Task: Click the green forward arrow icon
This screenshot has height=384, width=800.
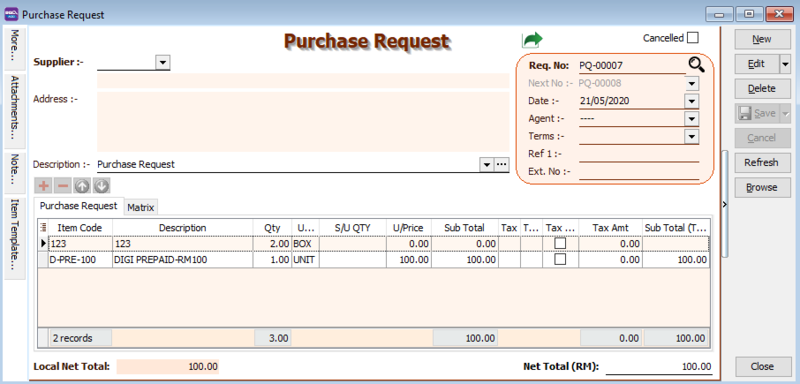Action: [532, 39]
